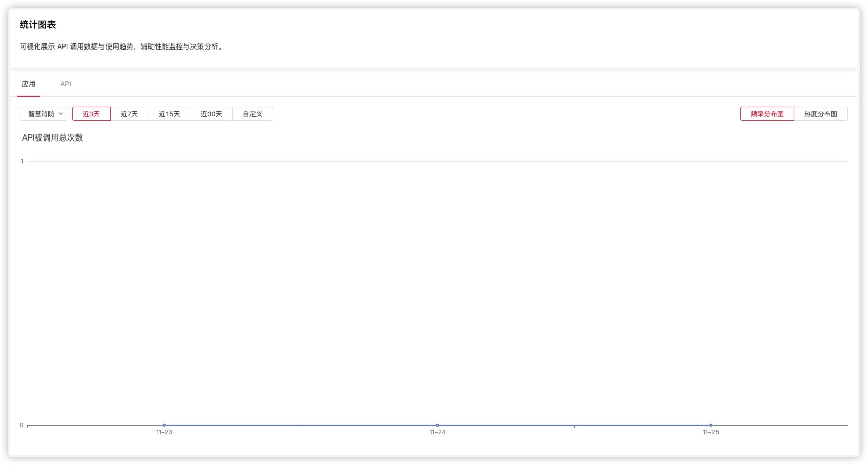Screen dimensions: 868x465
Task: Click the 11-23 data point on the line
Action: (x=164, y=425)
